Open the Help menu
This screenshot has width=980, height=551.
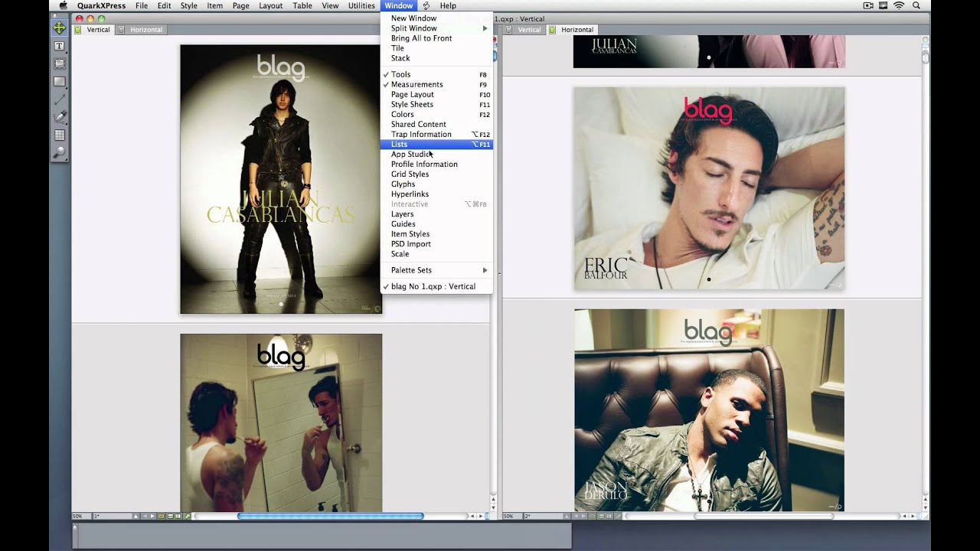point(448,5)
